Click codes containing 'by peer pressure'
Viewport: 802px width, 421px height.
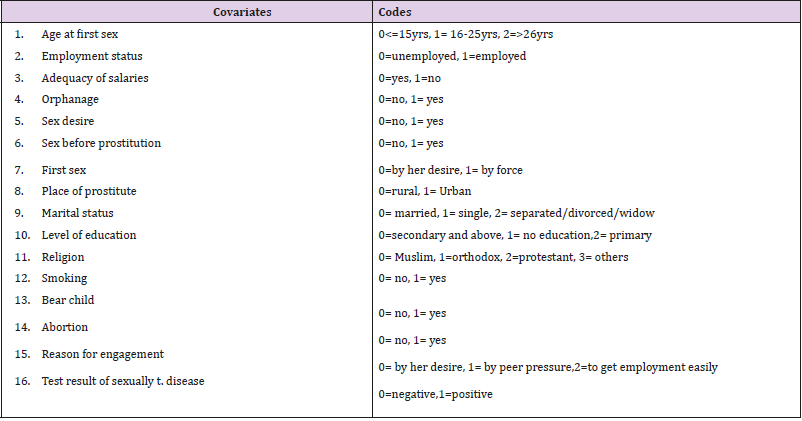click(548, 367)
